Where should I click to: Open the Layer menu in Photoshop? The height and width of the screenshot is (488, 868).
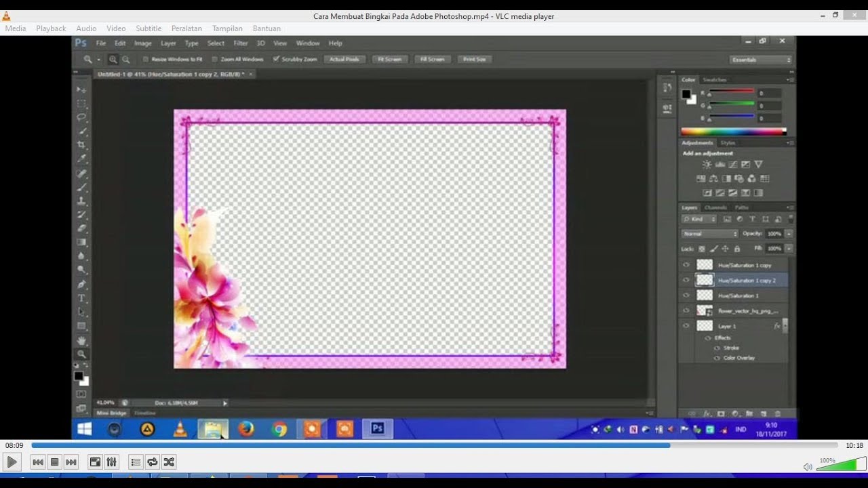point(168,43)
